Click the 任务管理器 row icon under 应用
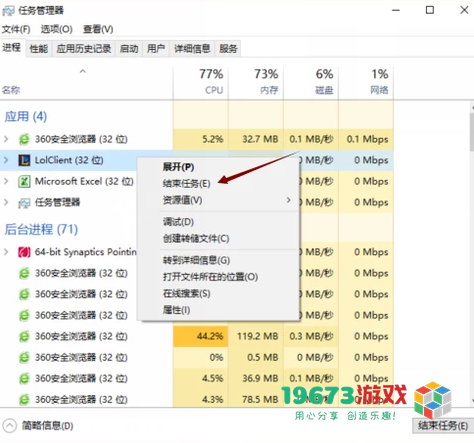The width and height of the screenshot is (474, 443). point(24,203)
